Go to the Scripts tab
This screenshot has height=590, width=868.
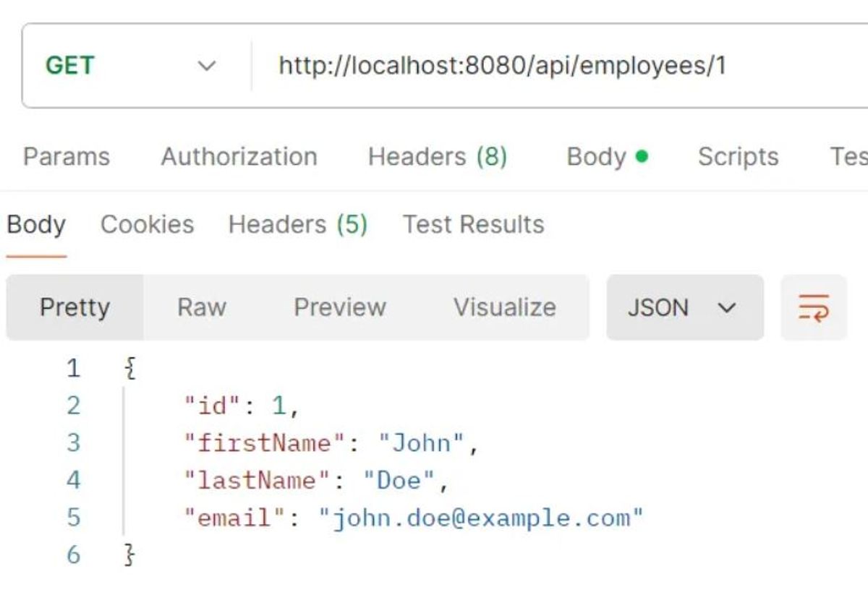pos(738,157)
